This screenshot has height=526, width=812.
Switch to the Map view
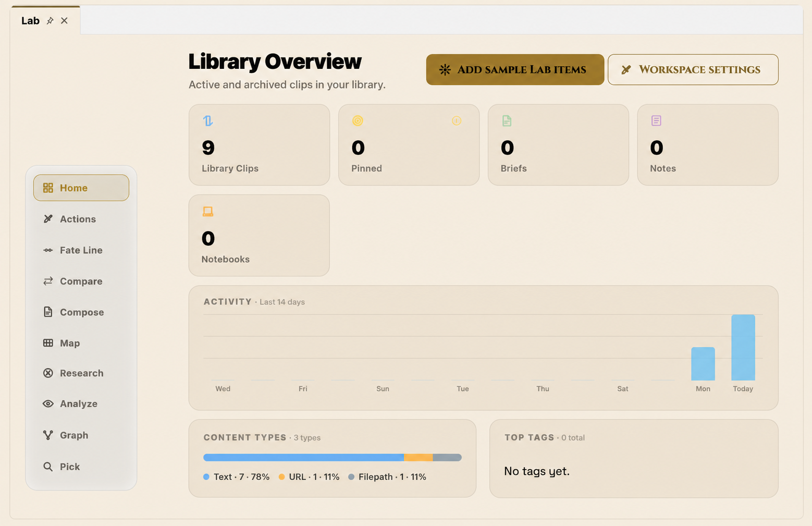coord(81,343)
